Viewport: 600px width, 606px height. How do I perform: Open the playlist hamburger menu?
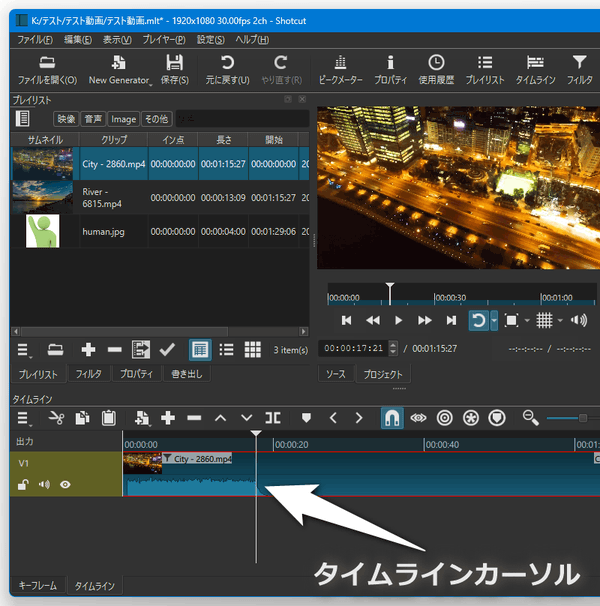[x=24, y=350]
